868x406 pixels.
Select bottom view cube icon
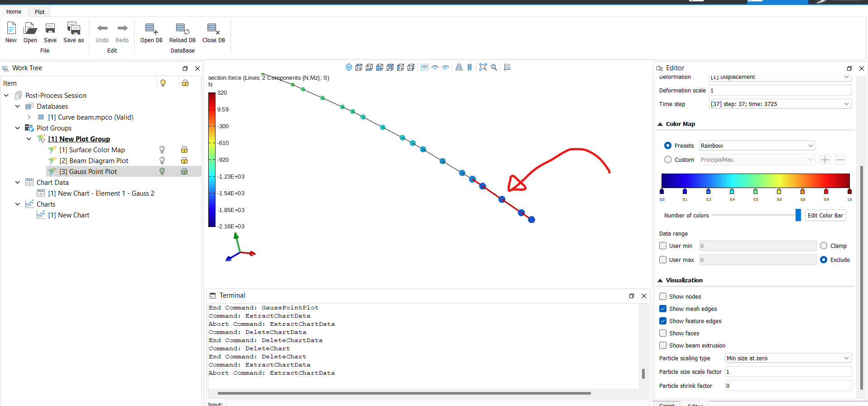pos(369,67)
